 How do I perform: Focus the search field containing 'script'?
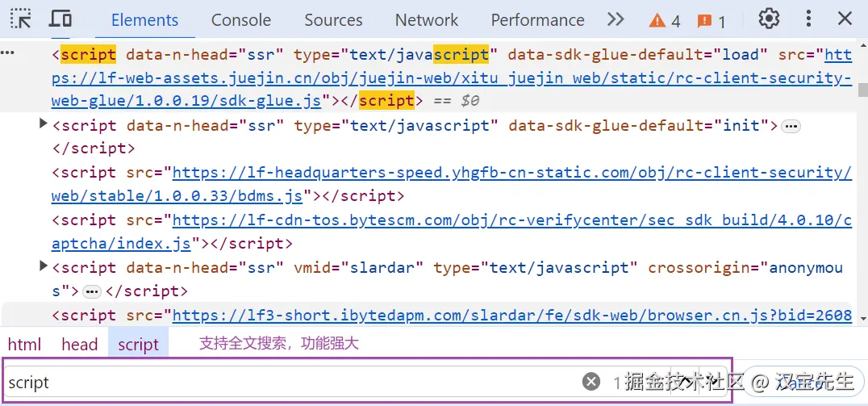tap(290, 382)
